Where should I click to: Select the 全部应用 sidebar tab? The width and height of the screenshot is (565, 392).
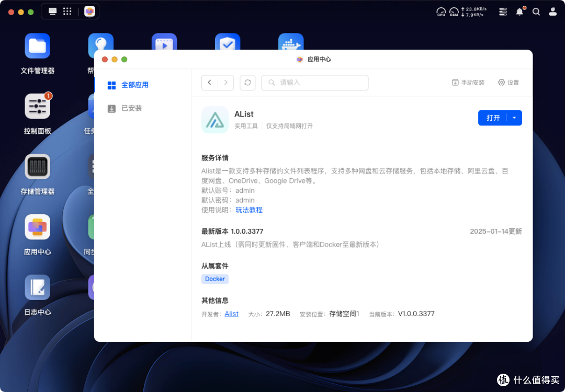143,85
